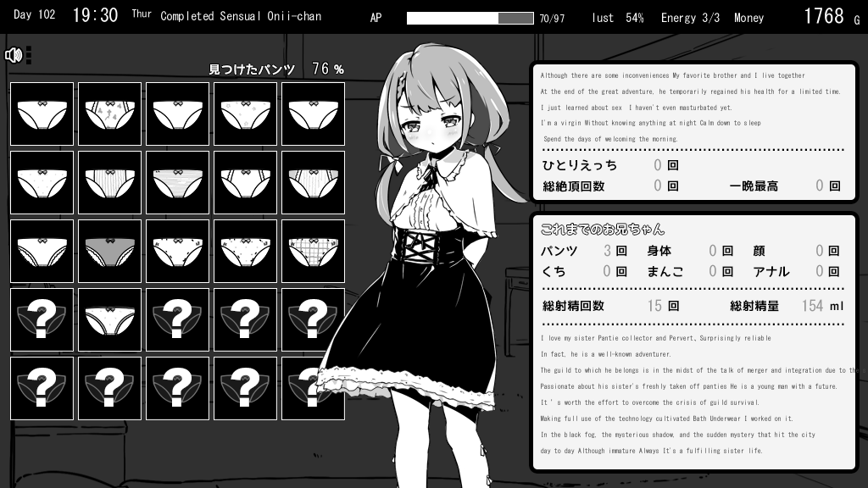Image resolution: width=868 pixels, height=488 pixels.
Task: Click the '19:30' clock
Action: click(x=95, y=15)
